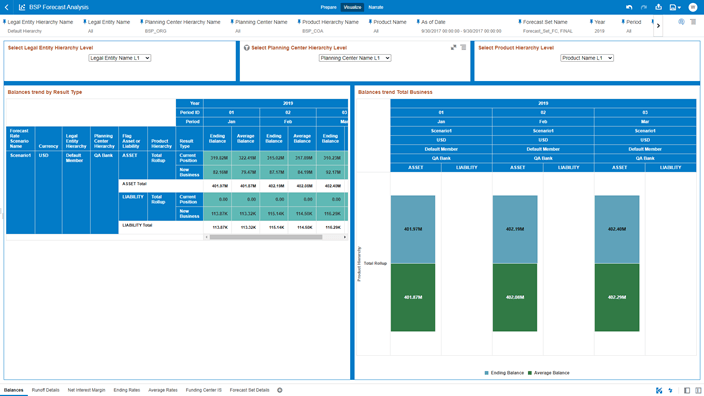This screenshot has height=396, width=704.
Task: Maximize the Planning Center Hierarchy Level panel
Action: pyautogui.click(x=453, y=47)
